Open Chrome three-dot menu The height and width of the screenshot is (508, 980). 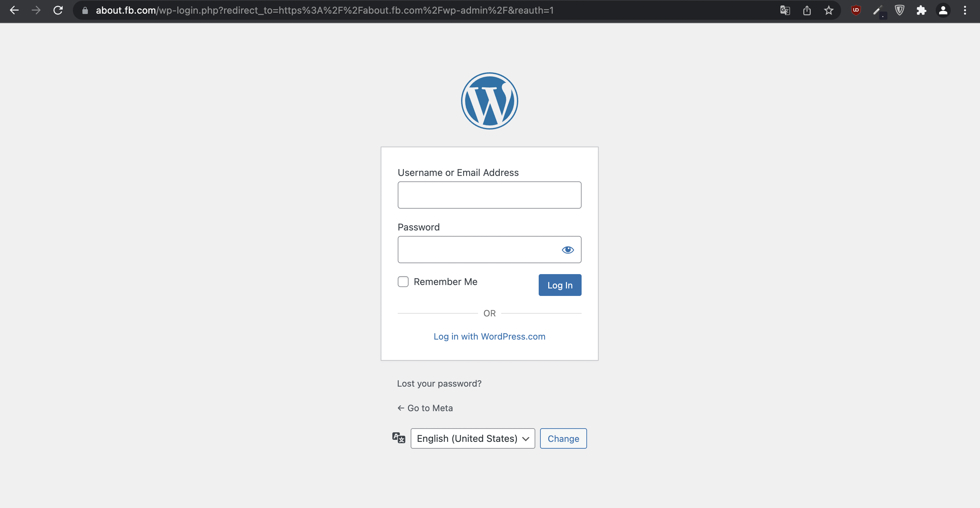[x=965, y=10]
